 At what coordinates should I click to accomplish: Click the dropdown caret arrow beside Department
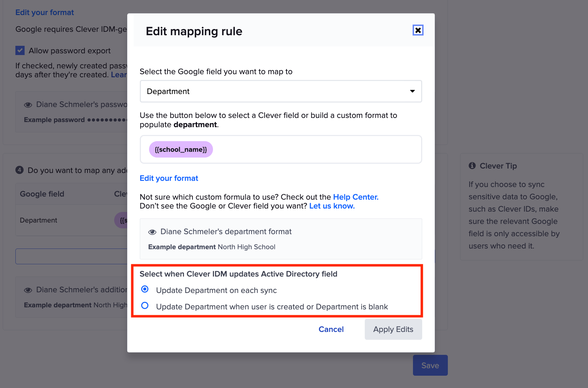[x=412, y=91]
